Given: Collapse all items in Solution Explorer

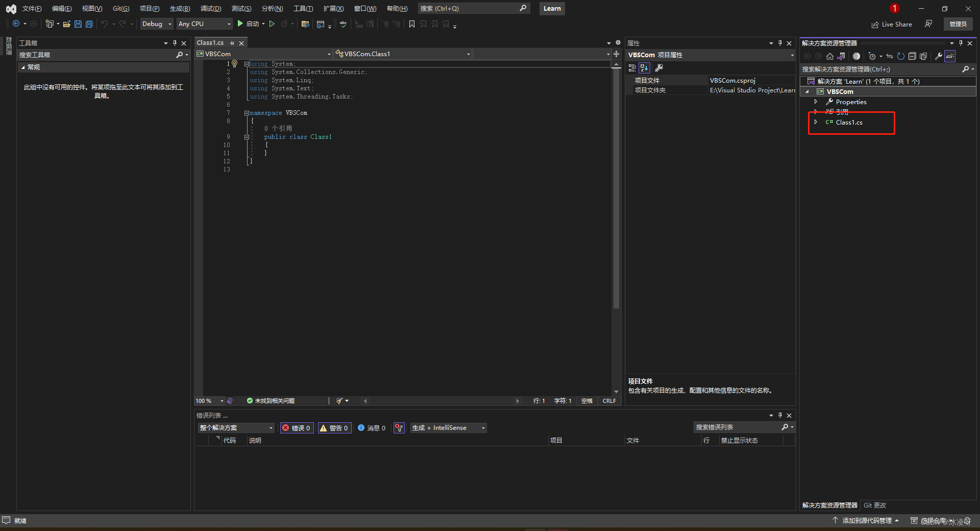Looking at the screenshot, I should click(913, 56).
